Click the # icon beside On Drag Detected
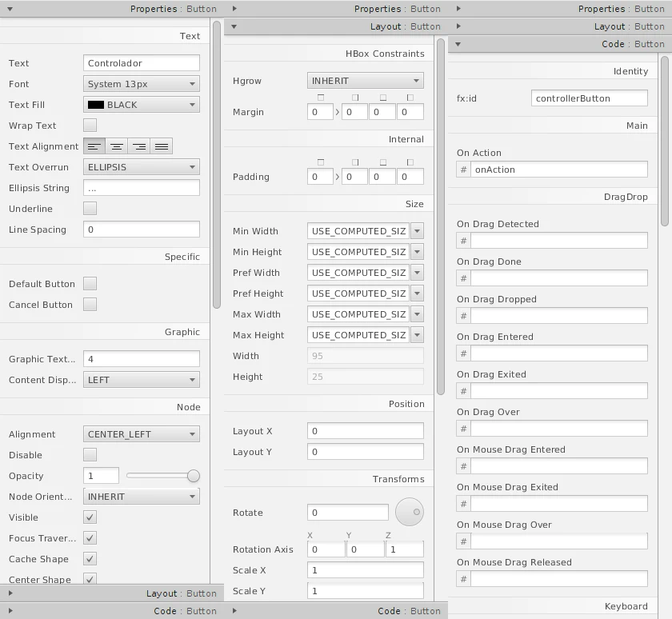The height and width of the screenshot is (619, 672). click(463, 241)
